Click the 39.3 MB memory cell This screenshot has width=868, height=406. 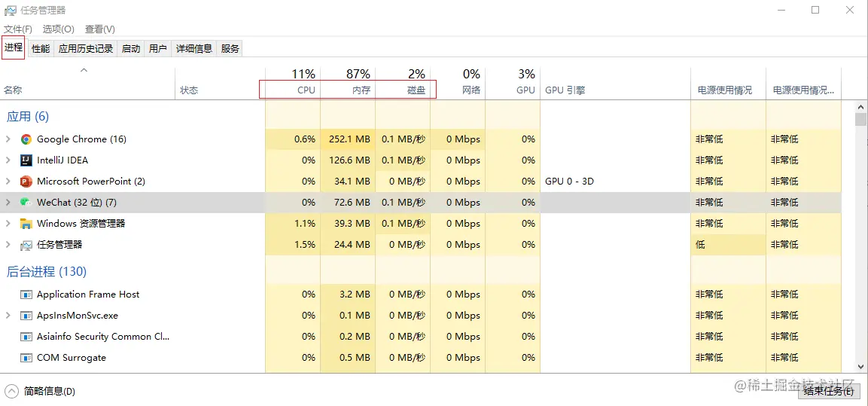point(348,223)
